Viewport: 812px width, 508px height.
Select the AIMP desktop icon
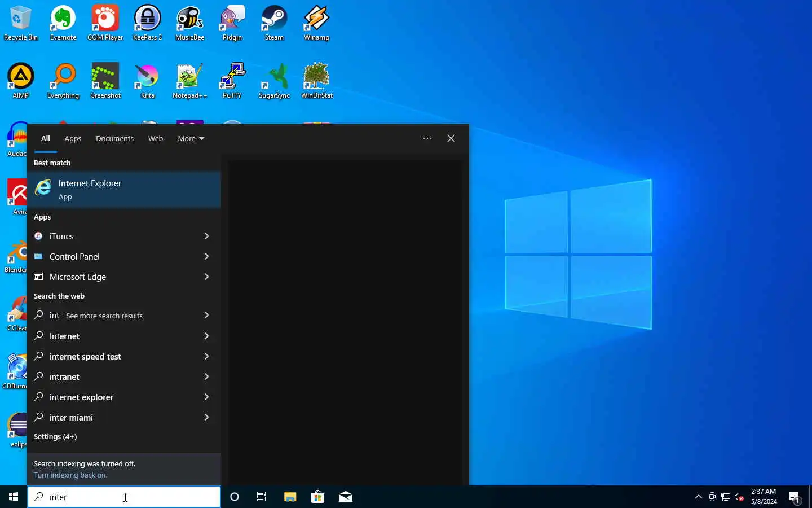pos(21,81)
